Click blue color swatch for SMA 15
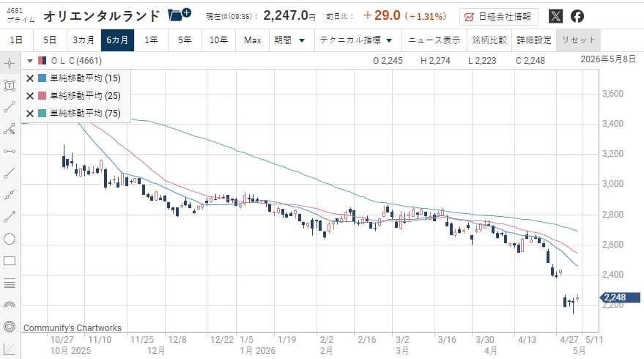 click(42, 78)
